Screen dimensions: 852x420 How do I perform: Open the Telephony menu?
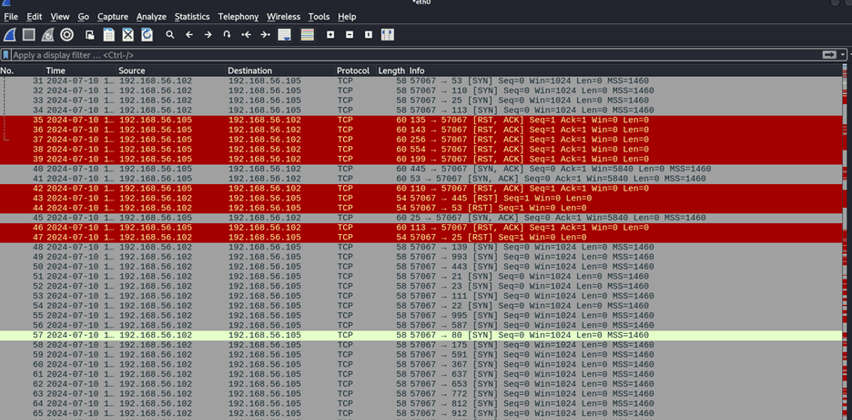(238, 17)
